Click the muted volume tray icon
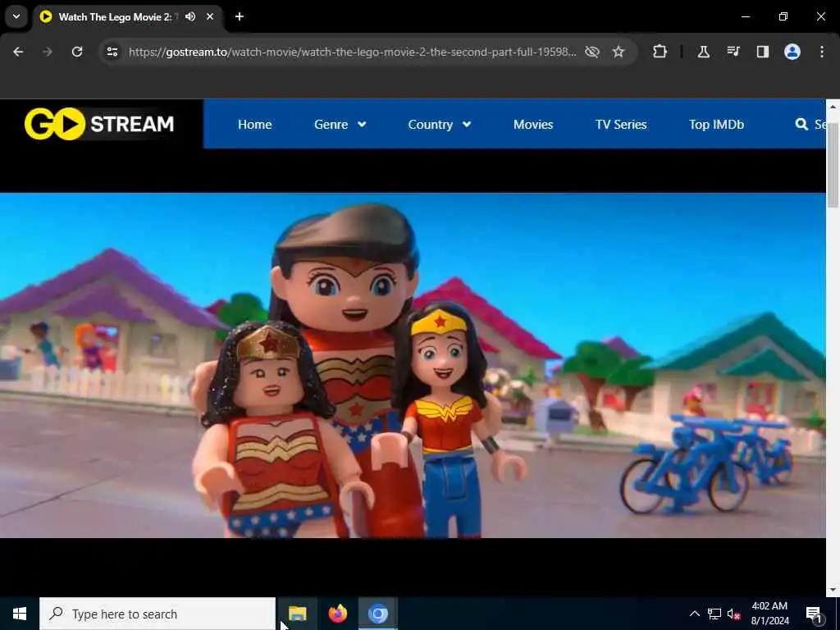 (734, 614)
